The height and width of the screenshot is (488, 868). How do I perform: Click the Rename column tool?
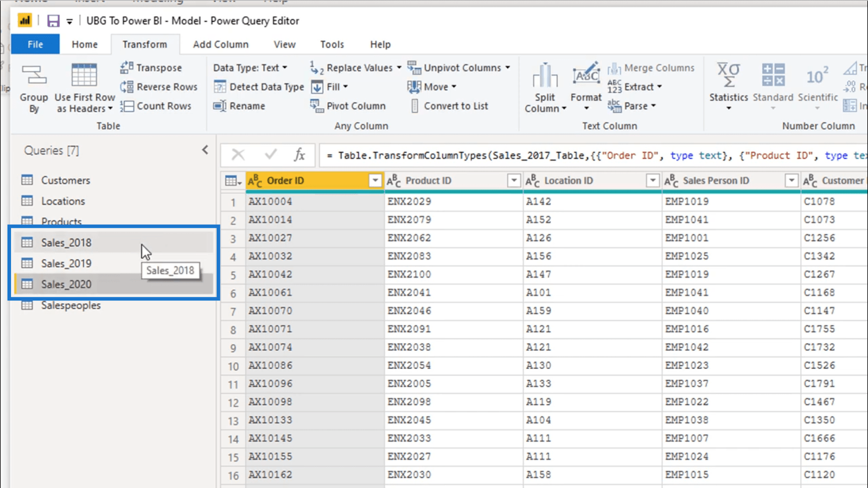tap(240, 106)
